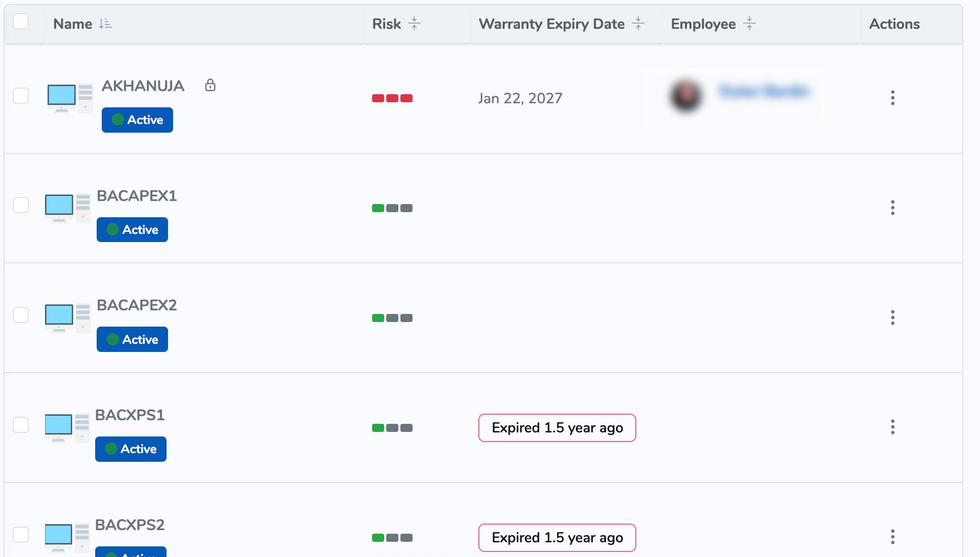Image resolution: width=980 pixels, height=557 pixels.
Task: Select the Actions column header
Action: coord(894,23)
